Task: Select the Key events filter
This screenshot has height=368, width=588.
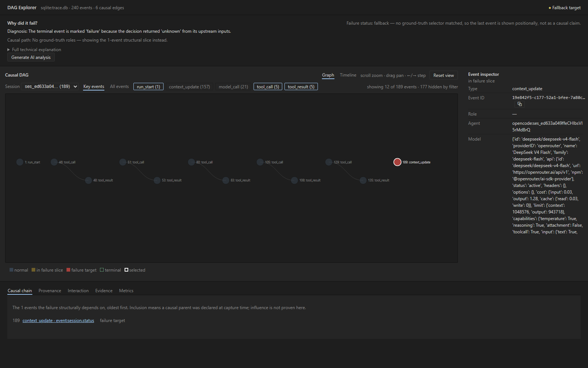Action: point(94,86)
